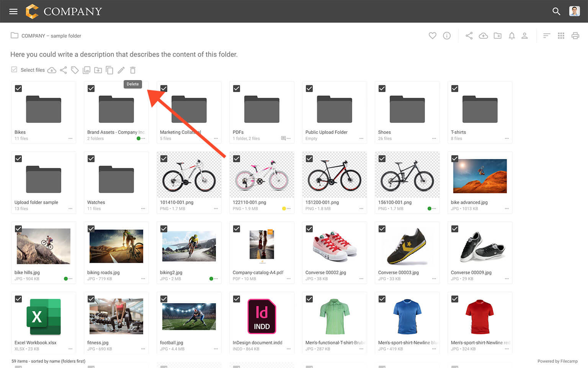Open the Powered by Filecamp link
588x368 pixels.
[557, 361]
